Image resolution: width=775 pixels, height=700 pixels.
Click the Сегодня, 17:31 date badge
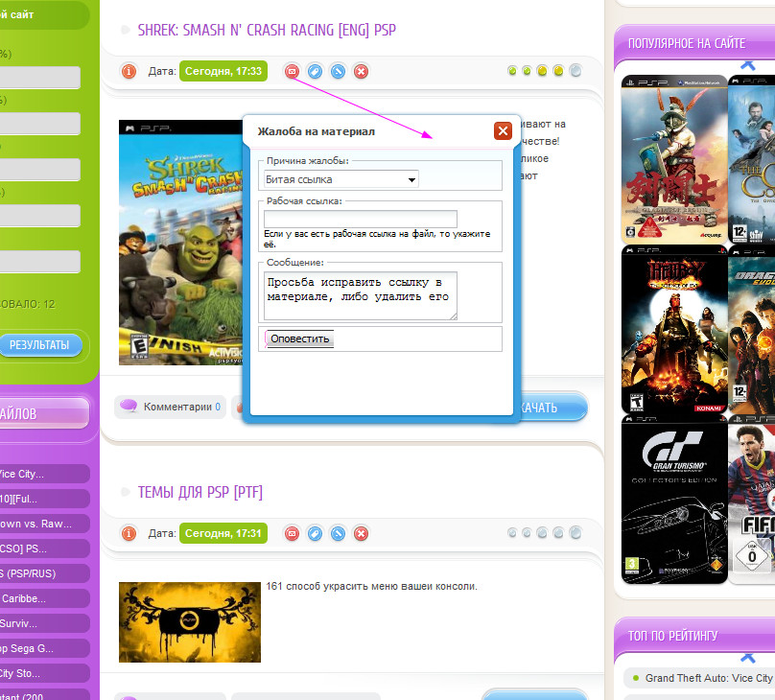[223, 533]
